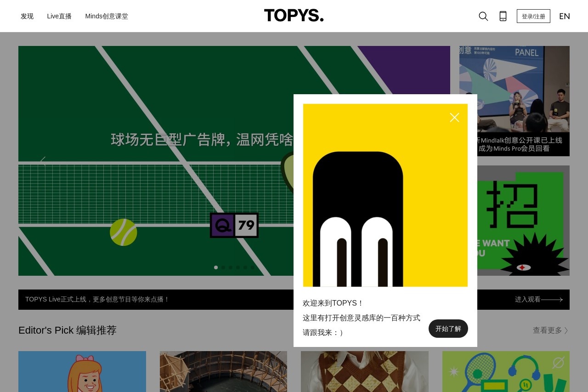Click Editor's Pick 编辑推荐 heading

pos(68,330)
